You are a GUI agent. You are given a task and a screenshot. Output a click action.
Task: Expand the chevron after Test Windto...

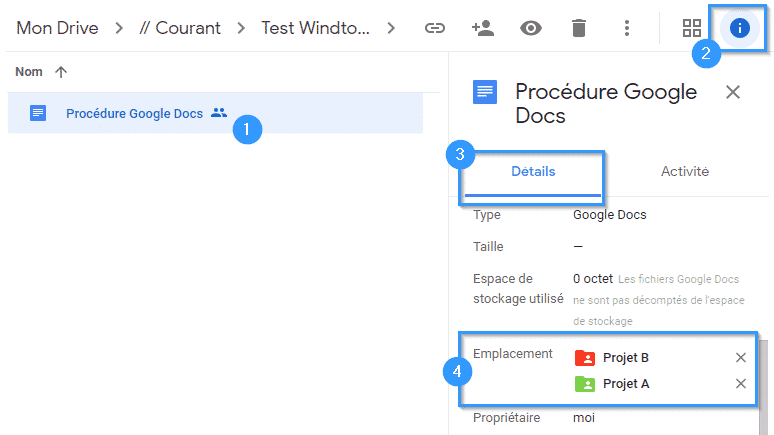click(x=391, y=28)
